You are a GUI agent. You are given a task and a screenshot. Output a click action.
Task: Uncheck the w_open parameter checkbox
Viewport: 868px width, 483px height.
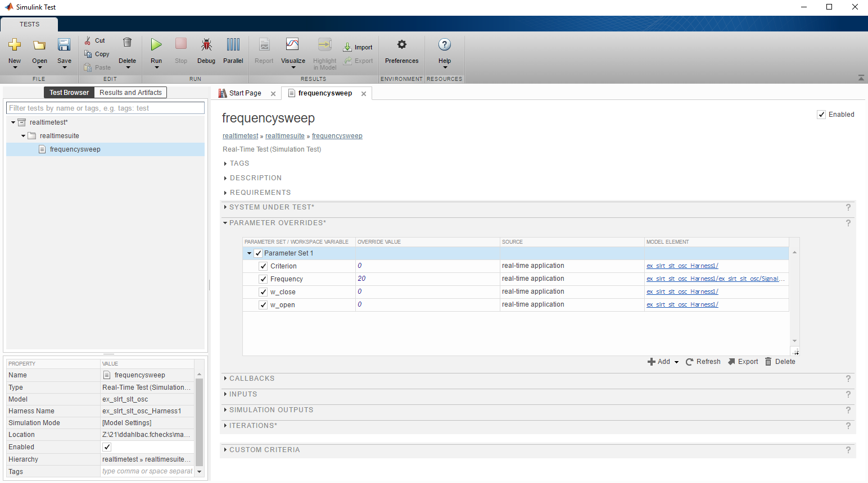click(263, 305)
